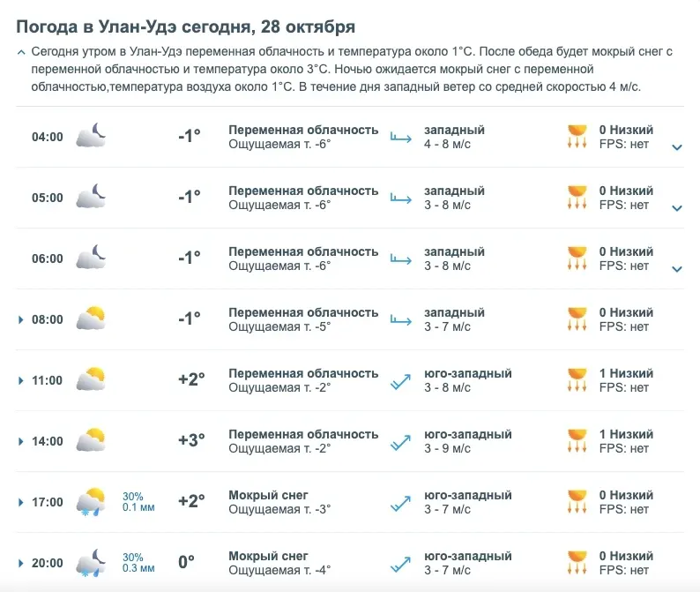Click the moon-cloud icon at 04:00
This screenshot has height=592, width=700.
click(91, 135)
